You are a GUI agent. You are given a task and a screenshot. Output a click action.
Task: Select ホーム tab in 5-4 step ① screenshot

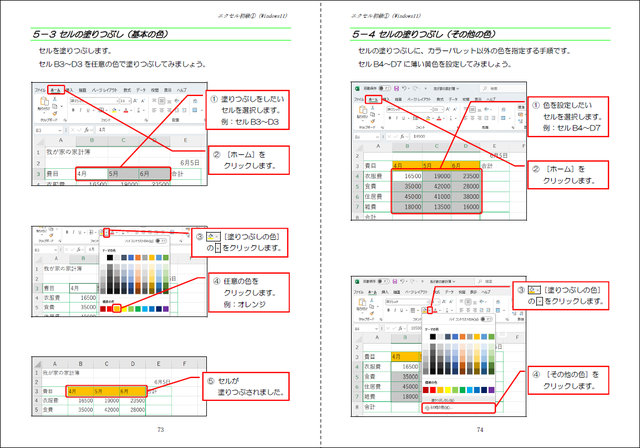pyautogui.click(x=373, y=100)
